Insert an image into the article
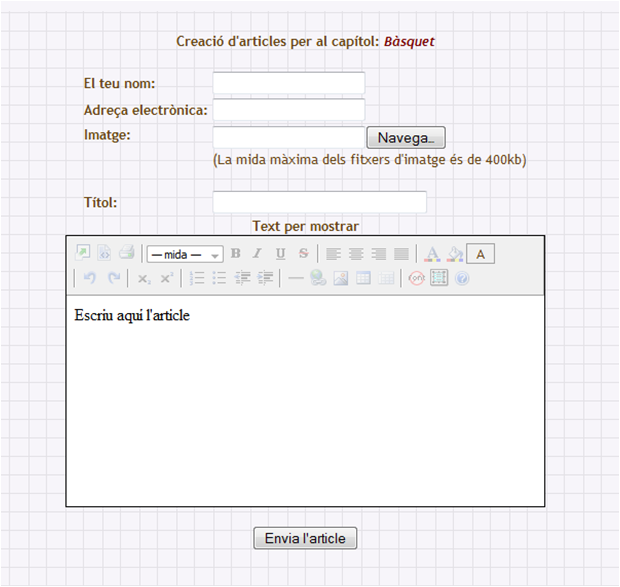 [341, 279]
